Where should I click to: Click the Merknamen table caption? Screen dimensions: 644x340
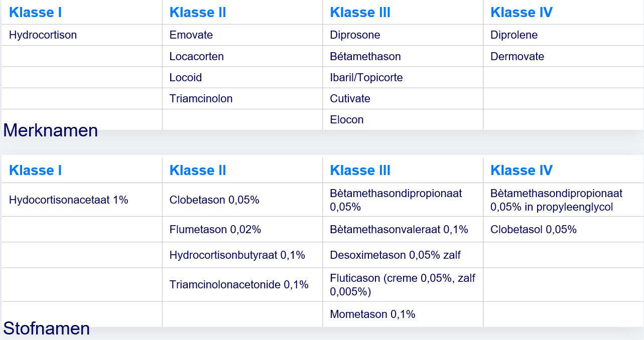pos(51,130)
